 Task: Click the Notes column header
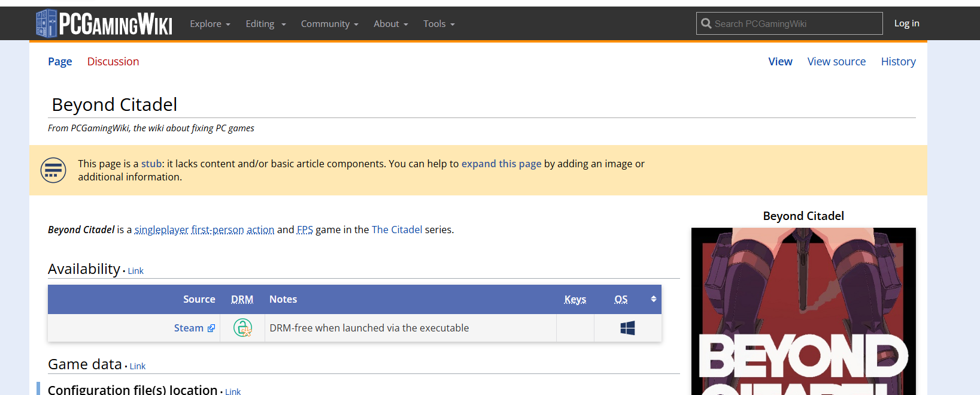coord(283,299)
